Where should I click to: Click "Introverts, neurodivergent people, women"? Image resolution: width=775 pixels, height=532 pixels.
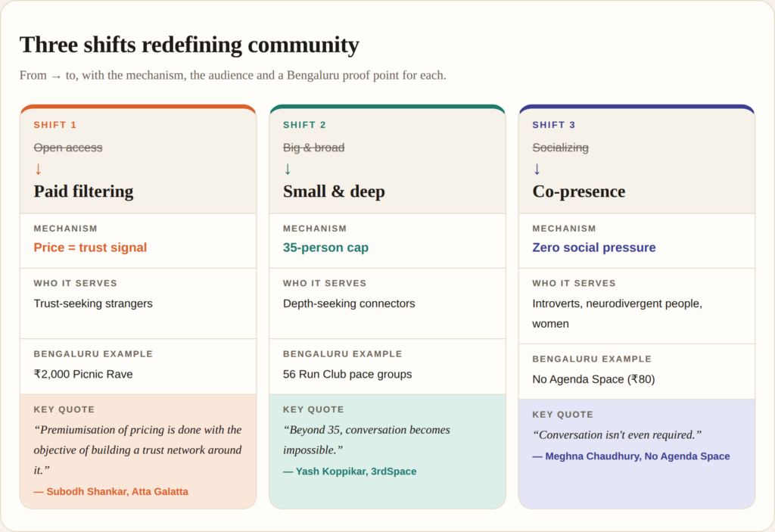(x=618, y=313)
